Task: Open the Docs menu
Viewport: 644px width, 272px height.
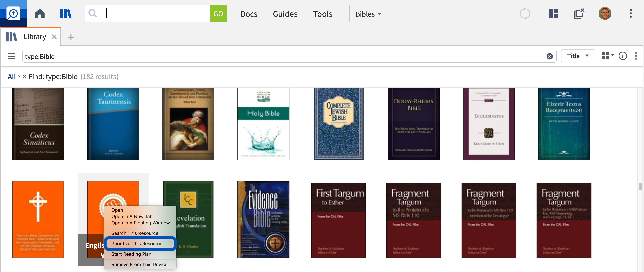Action: click(x=249, y=14)
